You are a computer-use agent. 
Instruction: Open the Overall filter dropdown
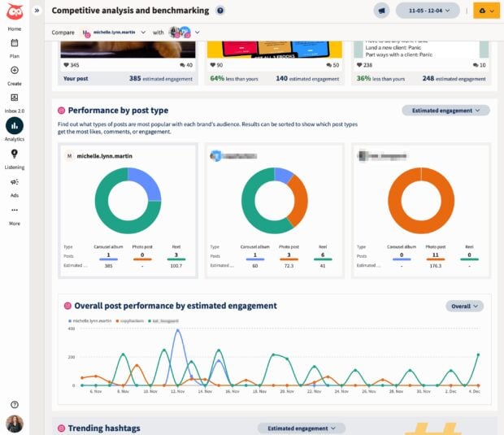tap(464, 306)
